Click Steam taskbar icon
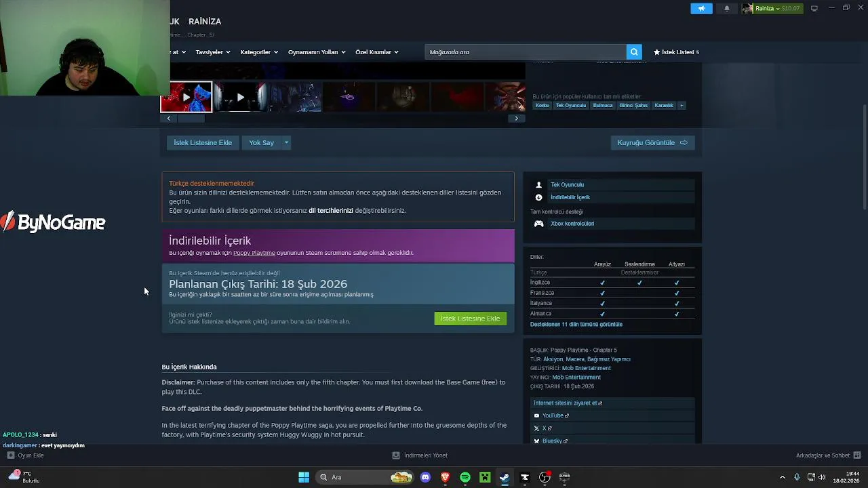The height and width of the screenshot is (488, 868). [x=505, y=477]
